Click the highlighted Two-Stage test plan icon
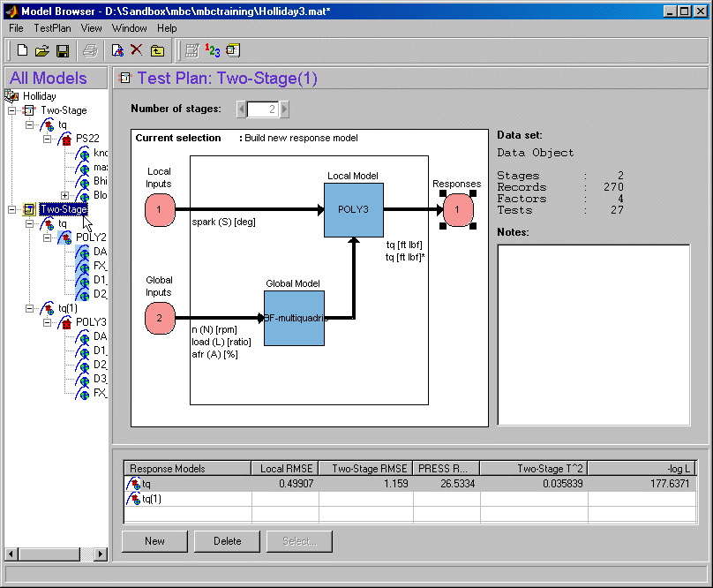The image size is (713, 588). point(29,209)
